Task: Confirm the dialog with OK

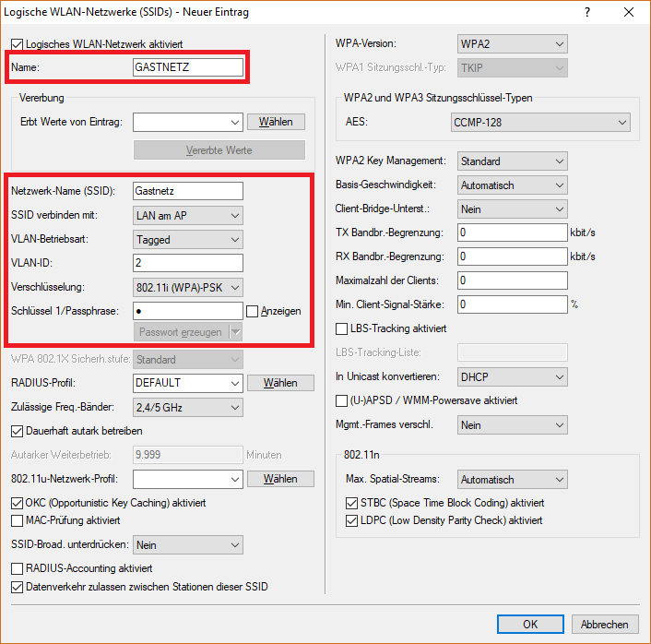Action: click(530, 625)
